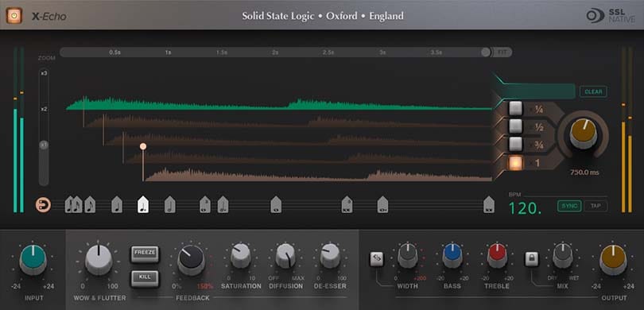Click the dry/wet MIX knob
This screenshot has width=644, height=310.
tap(563, 255)
